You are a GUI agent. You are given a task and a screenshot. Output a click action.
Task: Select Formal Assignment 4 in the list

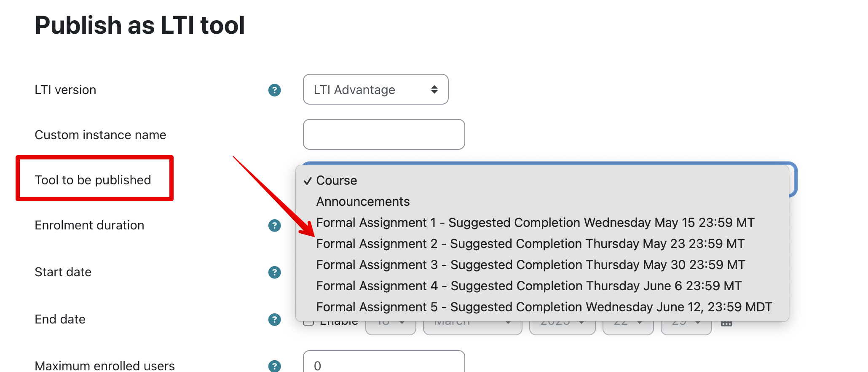click(529, 286)
